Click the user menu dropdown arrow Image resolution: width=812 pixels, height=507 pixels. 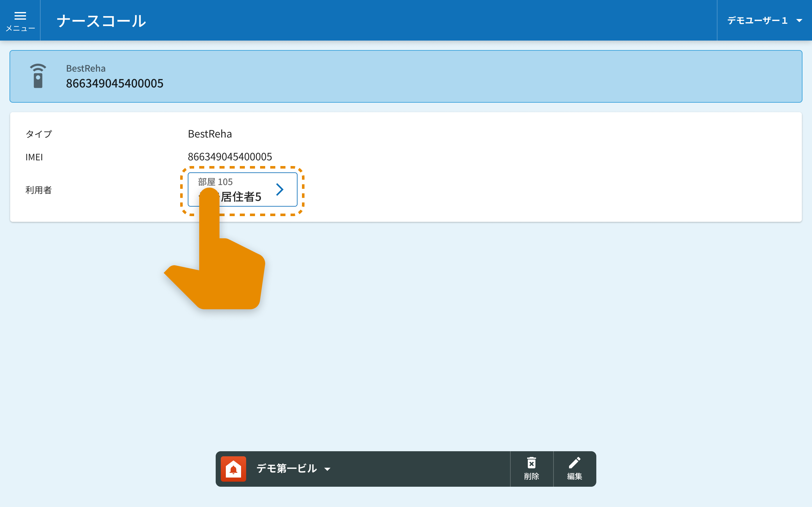[x=799, y=21]
